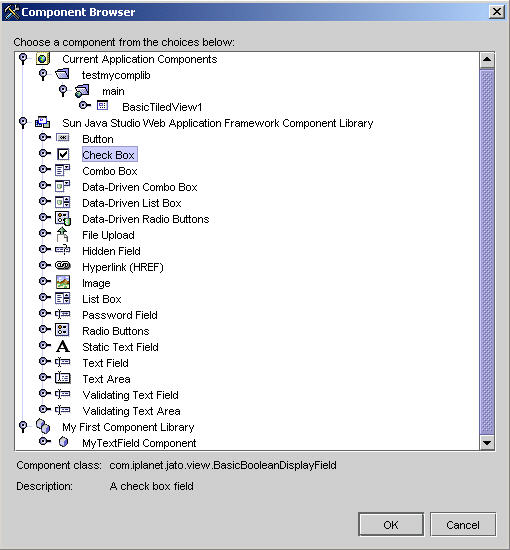Screen dimensions: 510x550
Task: Collapse the Current Application Components node
Action: pyautogui.click(x=23, y=58)
